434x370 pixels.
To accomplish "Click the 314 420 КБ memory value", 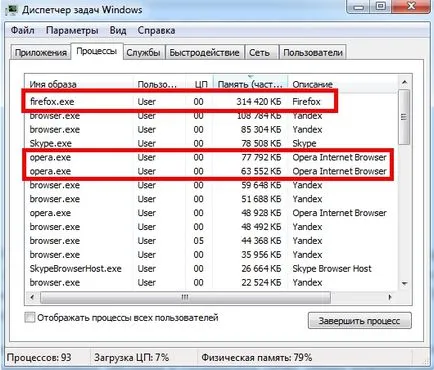I will click(x=259, y=101).
